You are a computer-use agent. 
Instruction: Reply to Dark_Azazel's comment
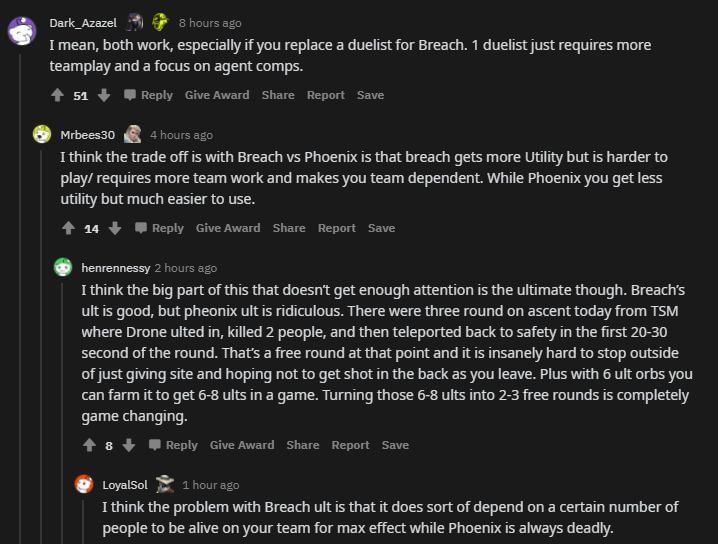[148, 95]
